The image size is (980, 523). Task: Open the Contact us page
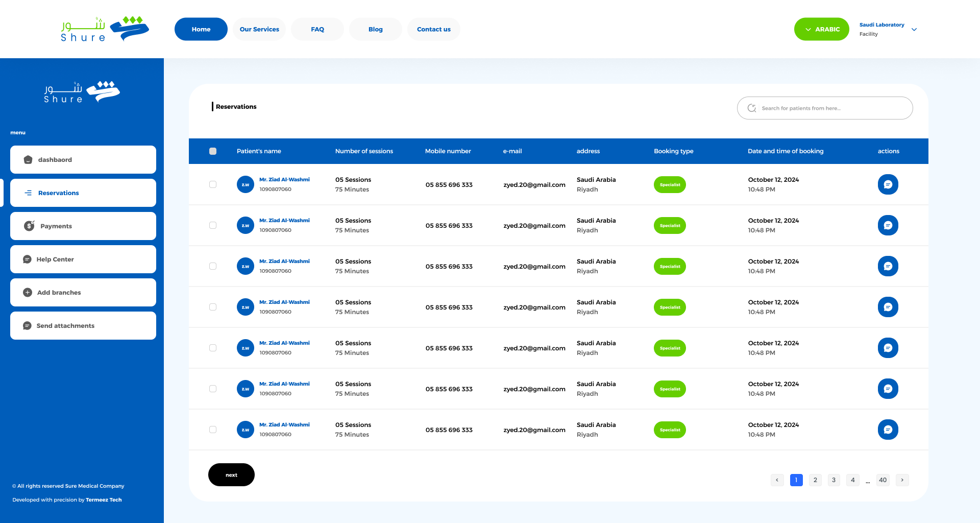(433, 29)
